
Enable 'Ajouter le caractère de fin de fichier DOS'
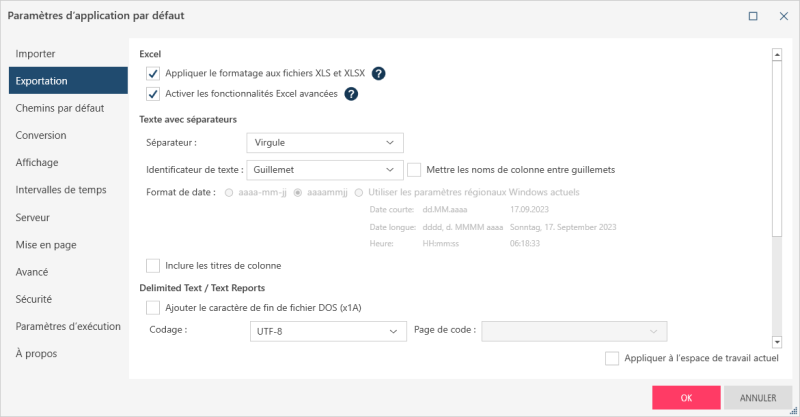click(153, 307)
